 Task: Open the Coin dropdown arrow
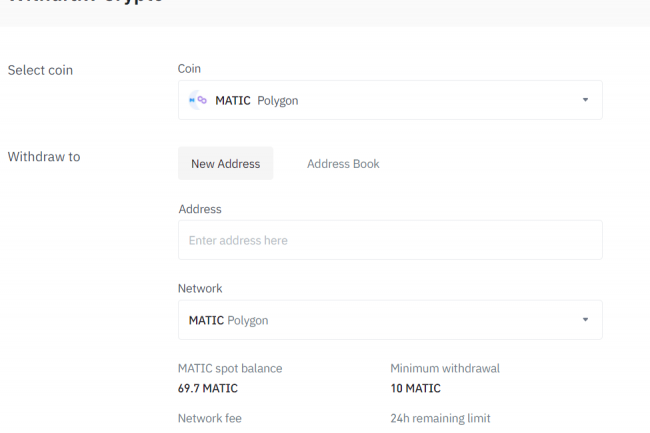pos(585,100)
